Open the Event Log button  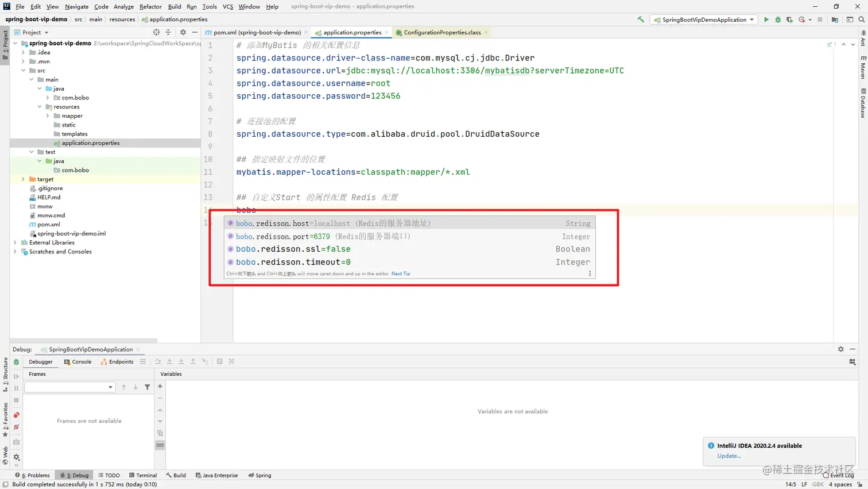click(839, 475)
